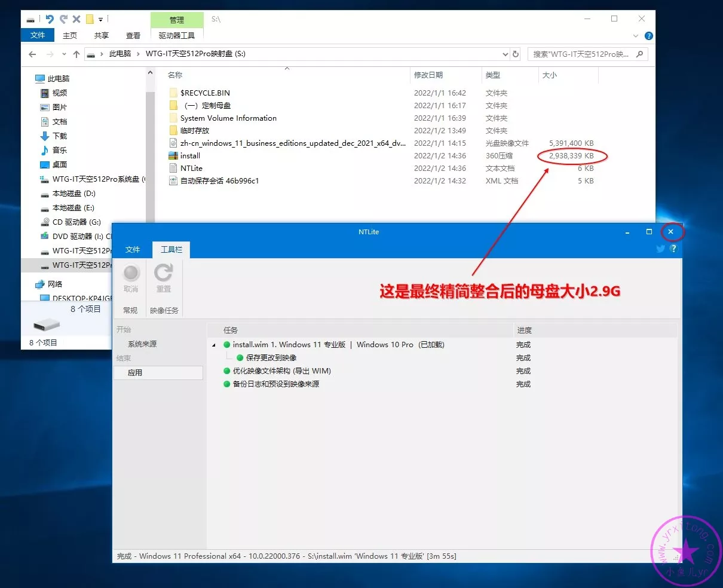The width and height of the screenshot is (723, 588).
Task: Open the quick access toolbar customize dropdown
Action: 100,19
